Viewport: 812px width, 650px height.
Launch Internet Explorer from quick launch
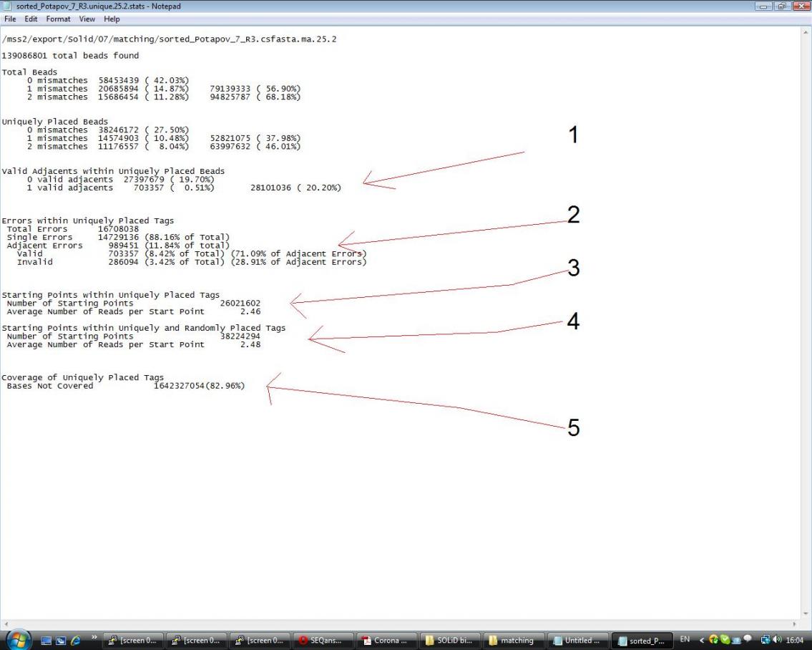click(75, 641)
